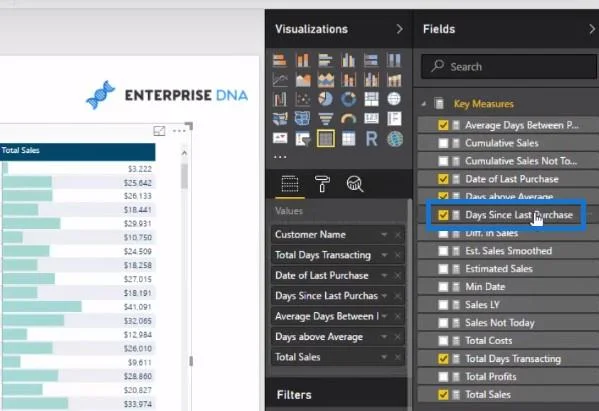The image size is (599, 411).
Task: Enable the Total Profits checkbox
Action: [443, 377]
